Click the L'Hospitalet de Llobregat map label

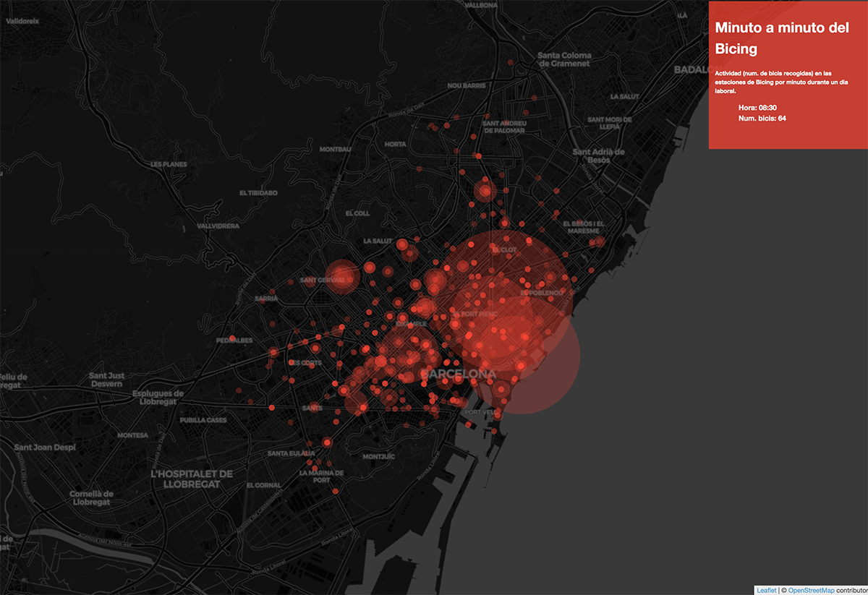point(191,479)
